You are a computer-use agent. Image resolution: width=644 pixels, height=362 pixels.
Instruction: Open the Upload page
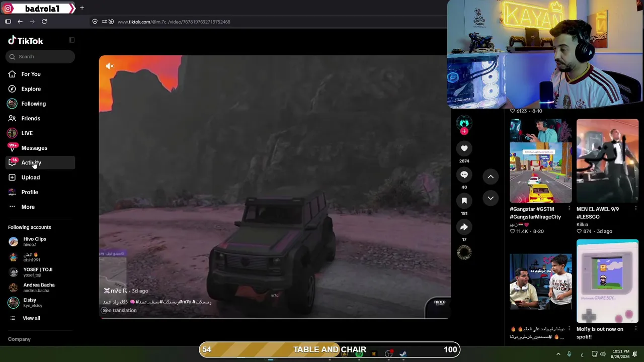point(40,177)
